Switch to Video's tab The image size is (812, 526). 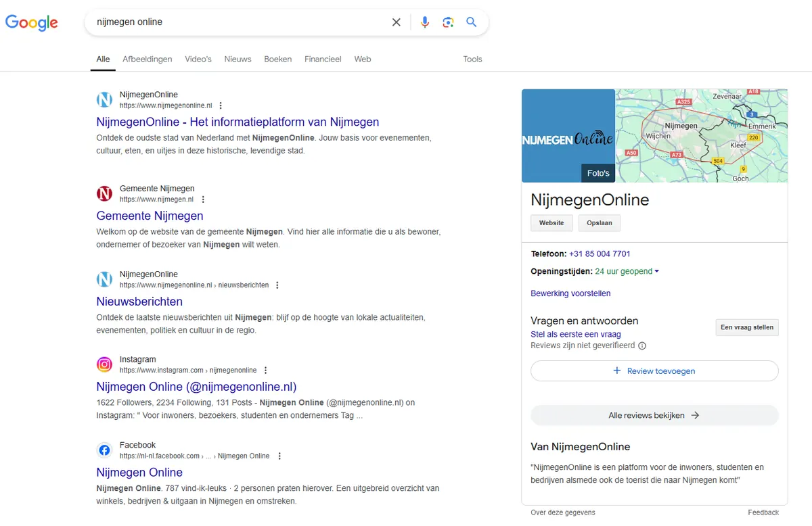click(x=198, y=59)
